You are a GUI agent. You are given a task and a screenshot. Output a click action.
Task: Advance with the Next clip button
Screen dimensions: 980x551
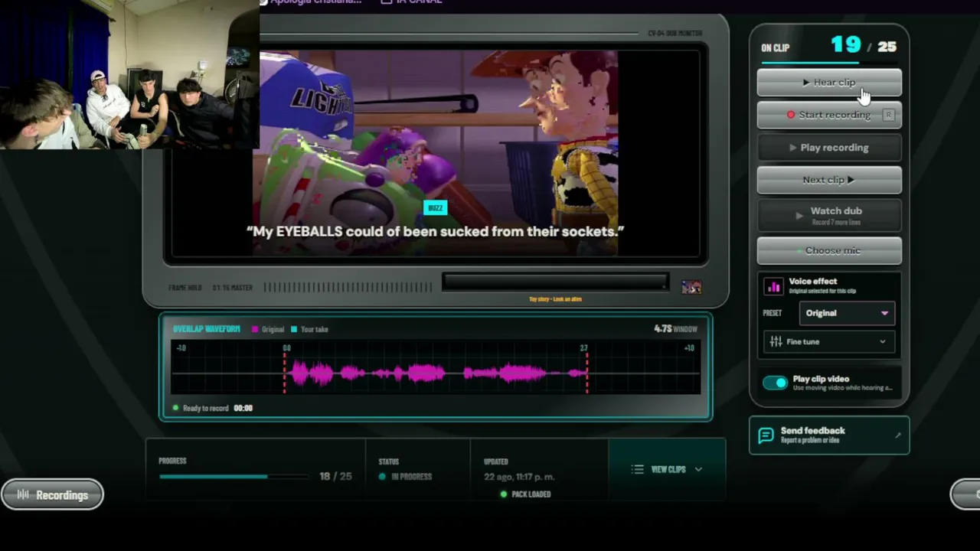coord(829,180)
